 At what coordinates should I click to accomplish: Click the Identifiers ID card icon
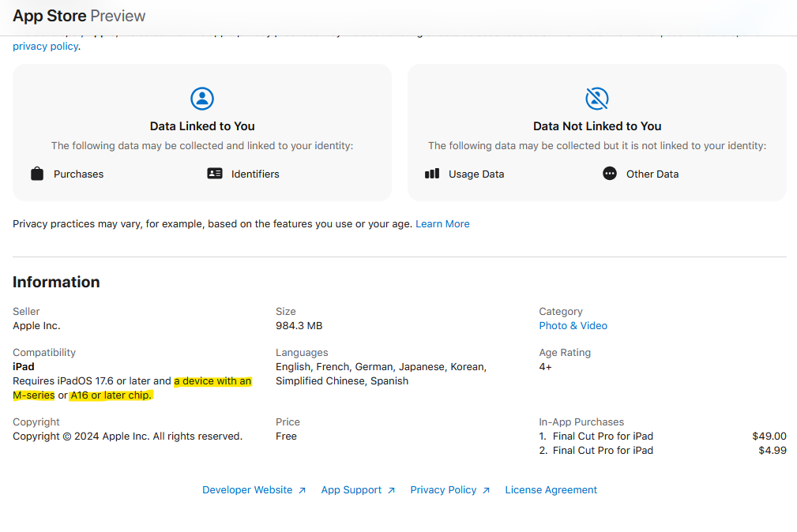coord(215,174)
